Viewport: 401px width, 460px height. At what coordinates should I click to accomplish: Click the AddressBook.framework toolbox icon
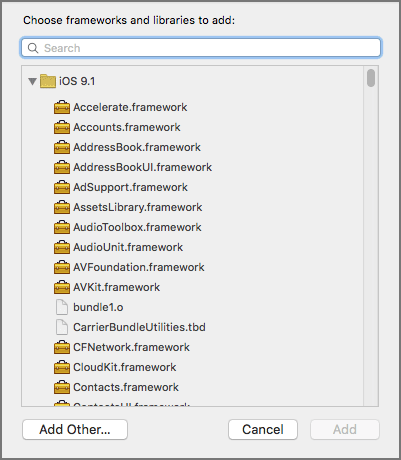(x=62, y=147)
